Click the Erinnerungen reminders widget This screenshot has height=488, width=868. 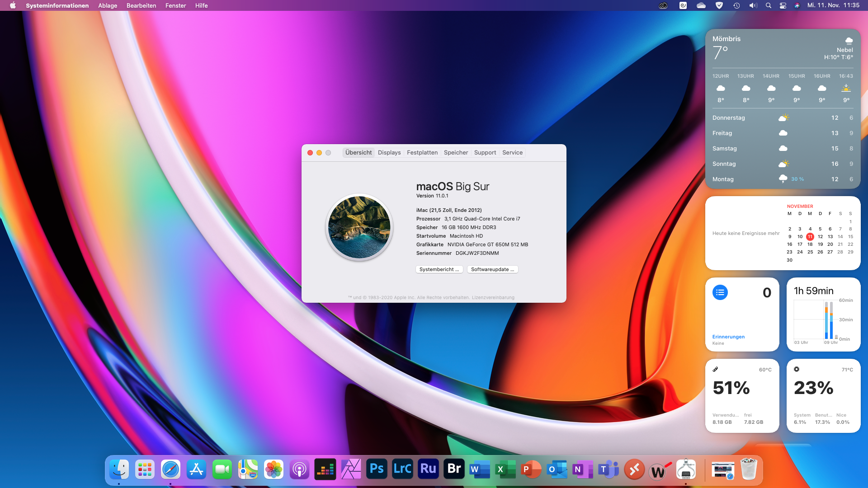[x=742, y=314]
